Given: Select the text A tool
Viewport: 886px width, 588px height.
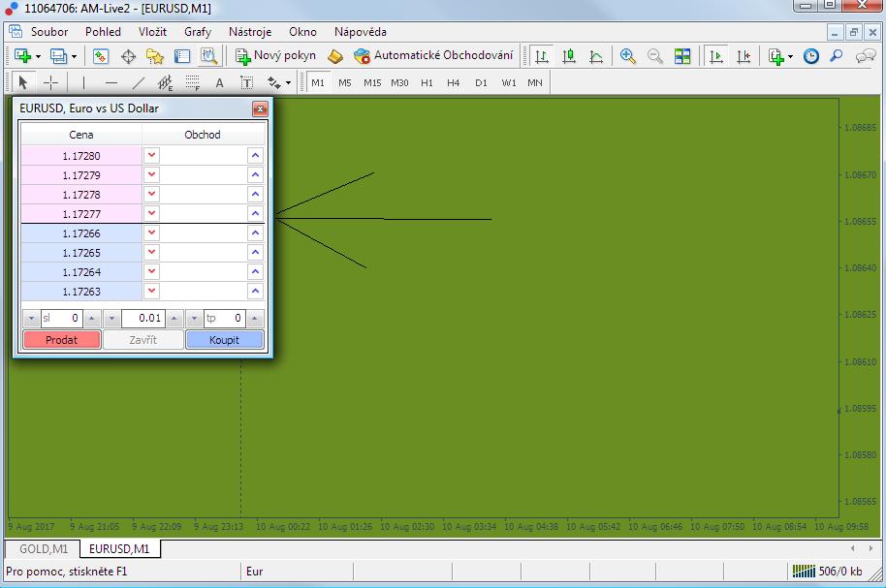Looking at the screenshot, I should [219, 83].
